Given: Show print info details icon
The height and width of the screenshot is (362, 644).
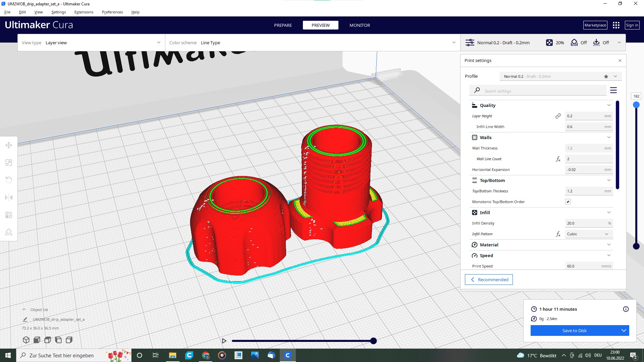Looking at the screenshot, I should click(626, 309).
